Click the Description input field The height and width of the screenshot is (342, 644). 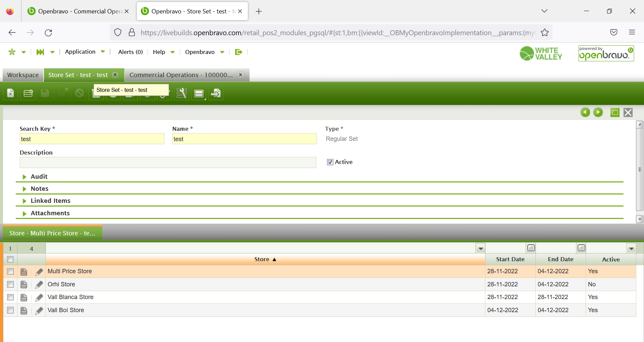(168, 163)
